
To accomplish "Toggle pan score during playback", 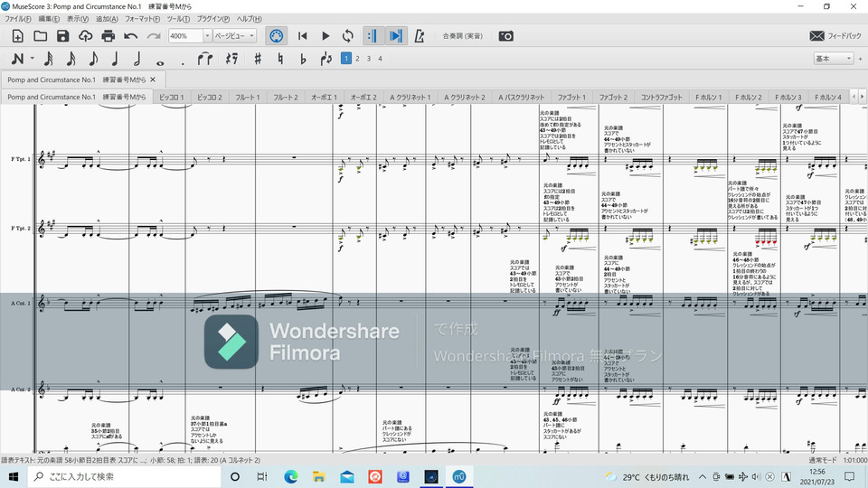I will [x=396, y=36].
